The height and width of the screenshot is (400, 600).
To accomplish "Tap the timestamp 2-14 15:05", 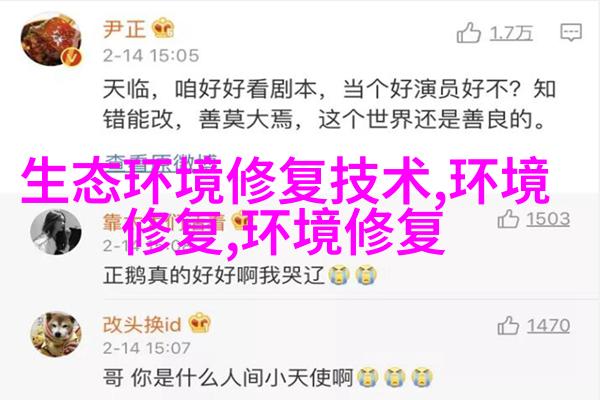I will (x=151, y=56).
